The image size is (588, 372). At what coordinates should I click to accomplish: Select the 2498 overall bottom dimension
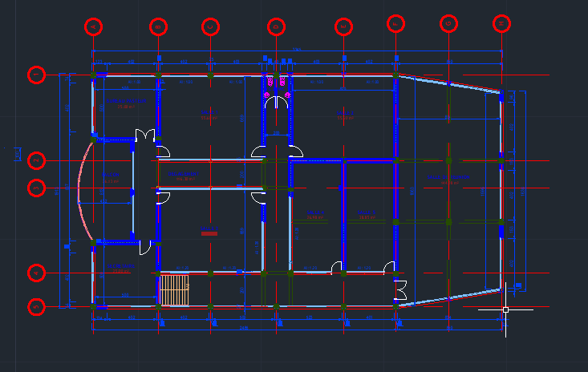(x=243, y=328)
